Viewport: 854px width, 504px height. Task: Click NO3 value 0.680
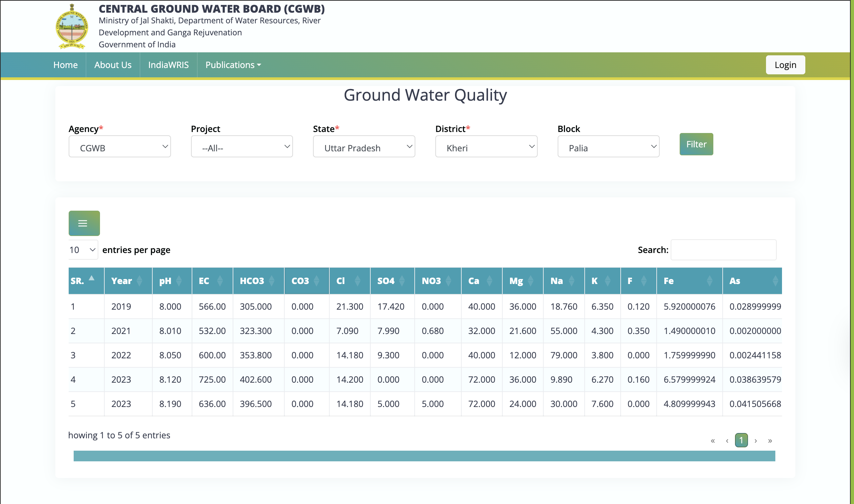[x=433, y=331]
